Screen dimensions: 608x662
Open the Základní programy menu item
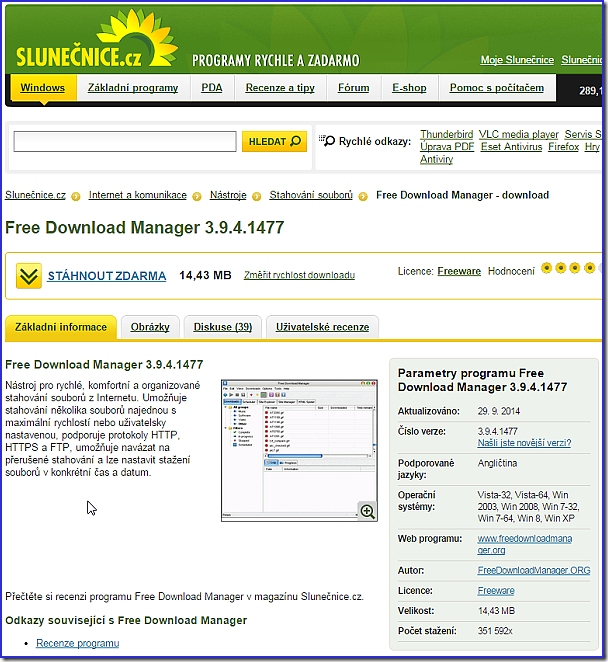pos(133,88)
